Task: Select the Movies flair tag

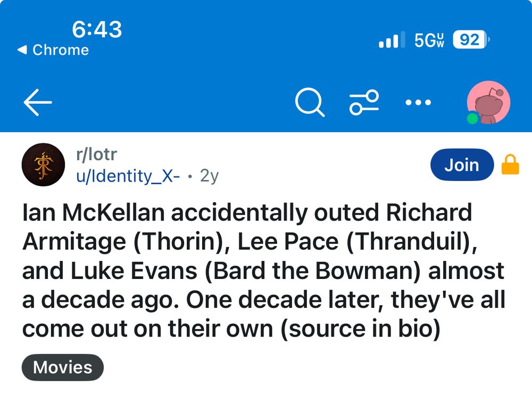Action: point(63,367)
